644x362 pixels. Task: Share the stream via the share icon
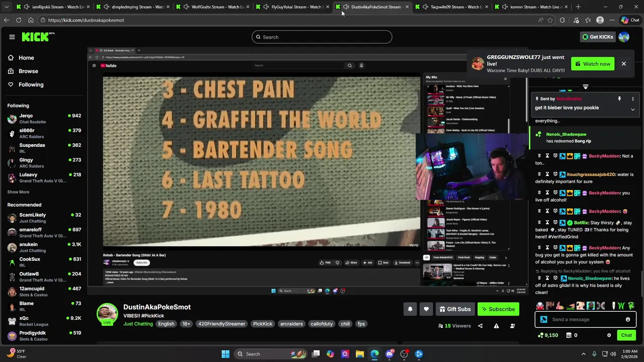tap(480, 326)
